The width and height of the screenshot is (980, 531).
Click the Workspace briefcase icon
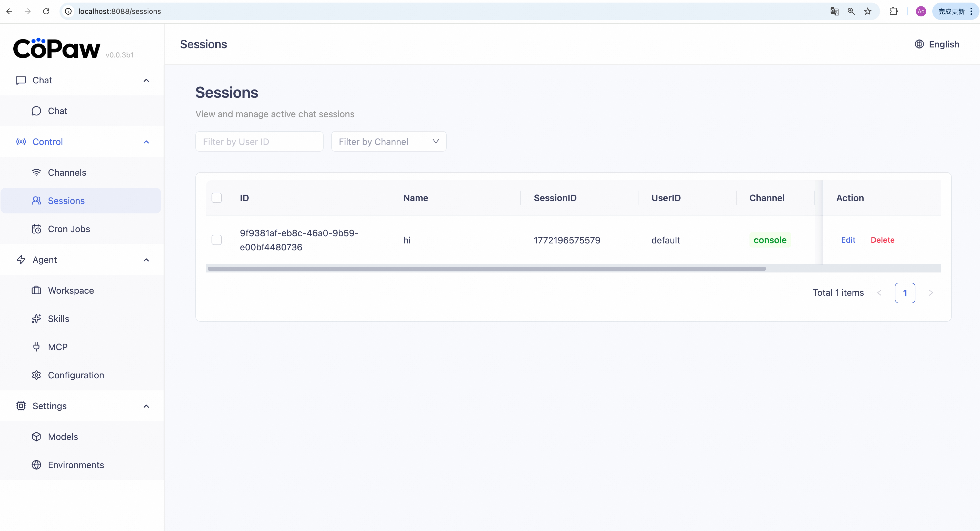36,290
